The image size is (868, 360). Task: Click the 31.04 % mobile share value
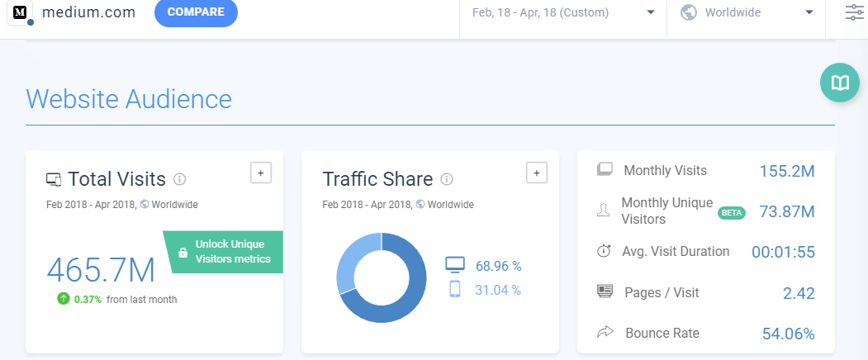(x=498, y=290)
